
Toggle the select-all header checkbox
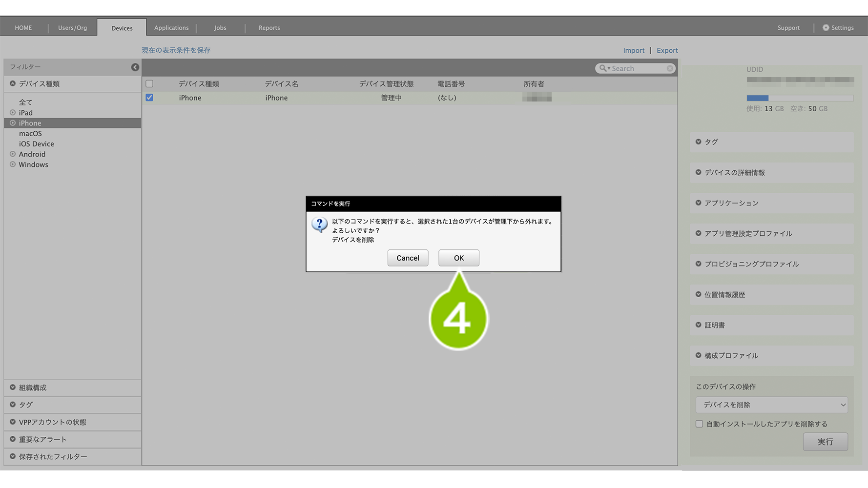click(149, 84)
